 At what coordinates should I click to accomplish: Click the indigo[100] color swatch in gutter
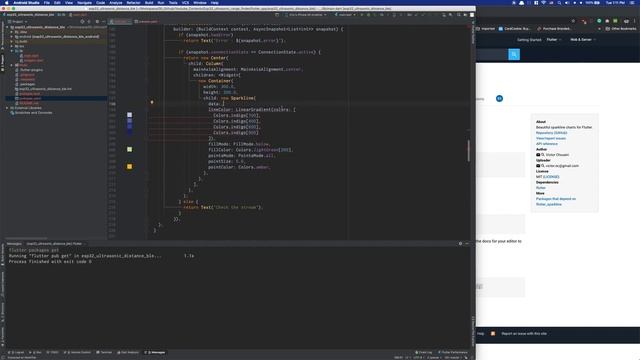[x=129, y=115]
